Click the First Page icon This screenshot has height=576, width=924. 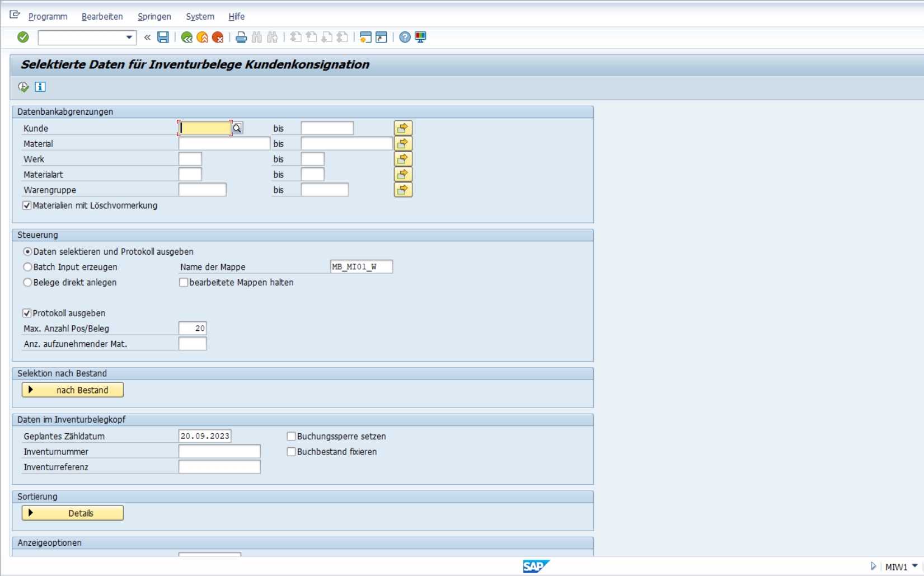pyautogui.click(x=296, y=38)
